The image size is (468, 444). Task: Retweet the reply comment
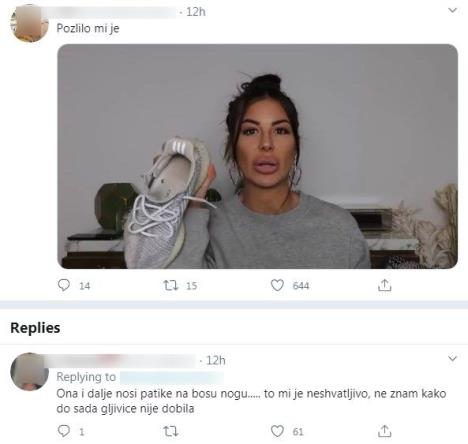171,431
